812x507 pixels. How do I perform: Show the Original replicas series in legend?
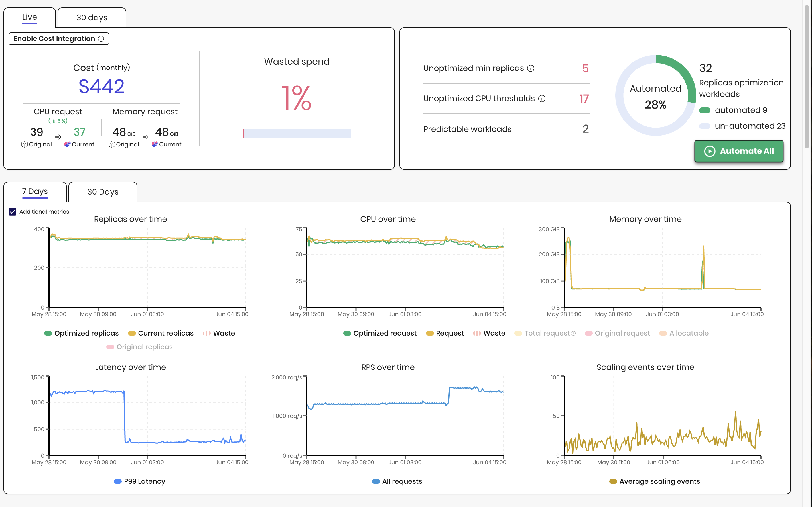point(140,347)
